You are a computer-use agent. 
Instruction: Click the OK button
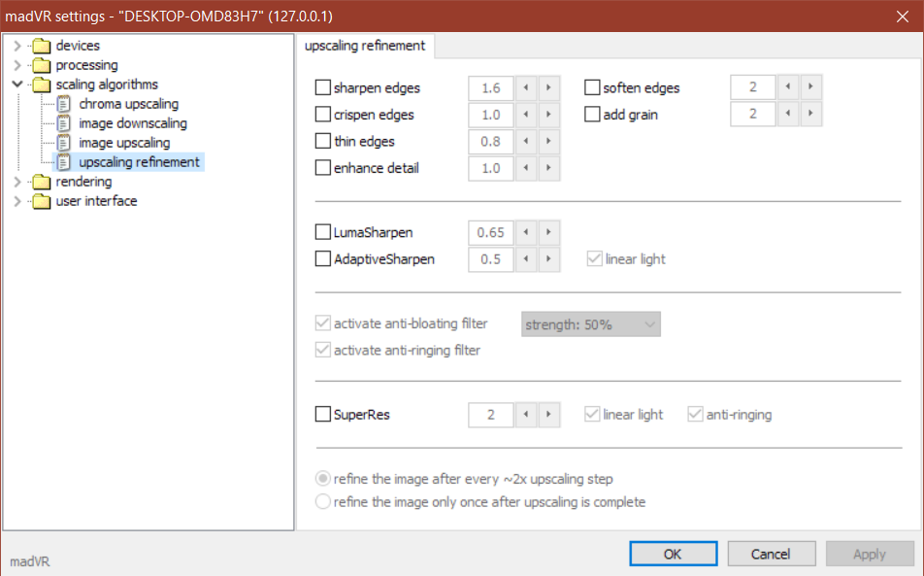(673, 554)
